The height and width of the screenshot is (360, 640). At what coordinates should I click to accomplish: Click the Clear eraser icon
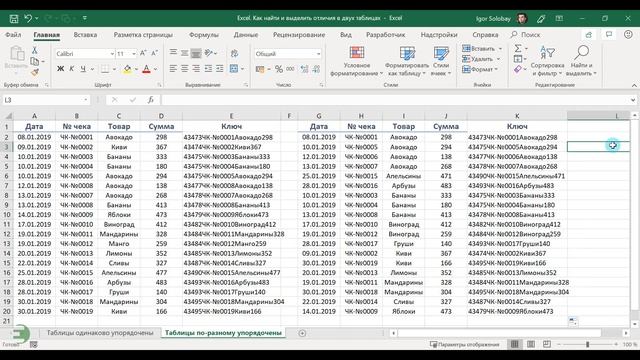(x=518, y=69)
